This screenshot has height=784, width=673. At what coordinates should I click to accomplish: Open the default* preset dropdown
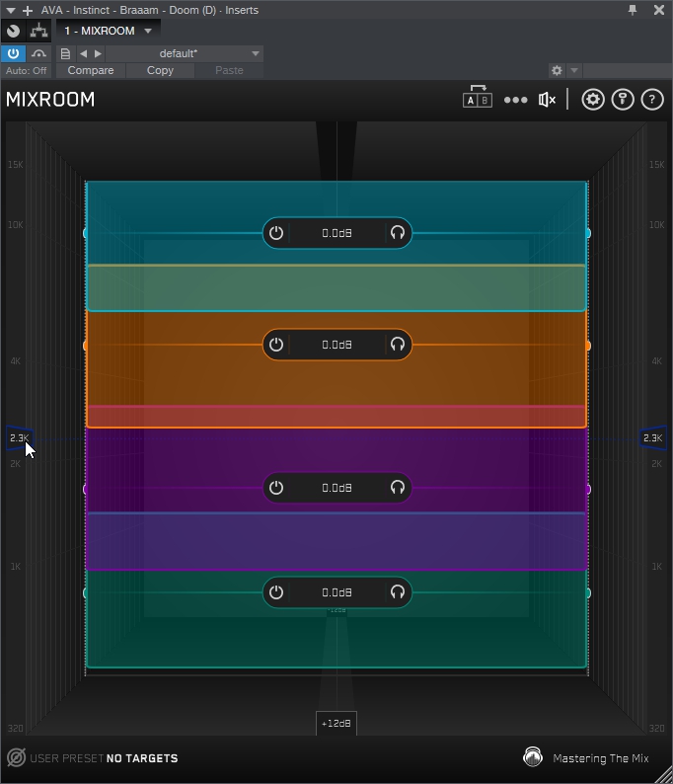[185, 53]
